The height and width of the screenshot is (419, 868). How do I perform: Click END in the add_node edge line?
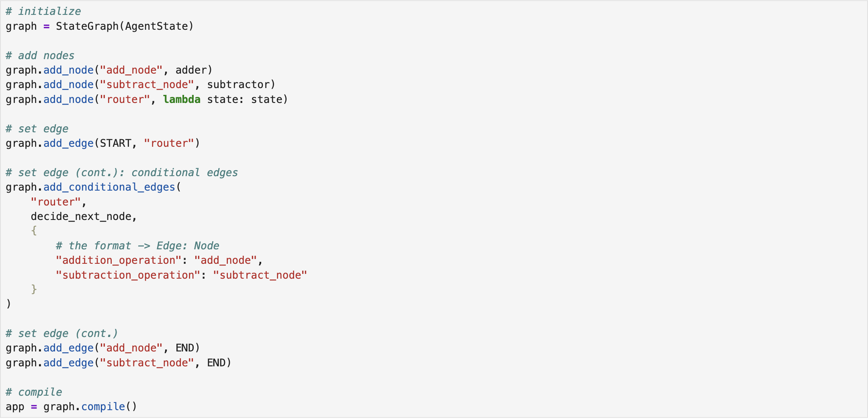pos(185,348)
